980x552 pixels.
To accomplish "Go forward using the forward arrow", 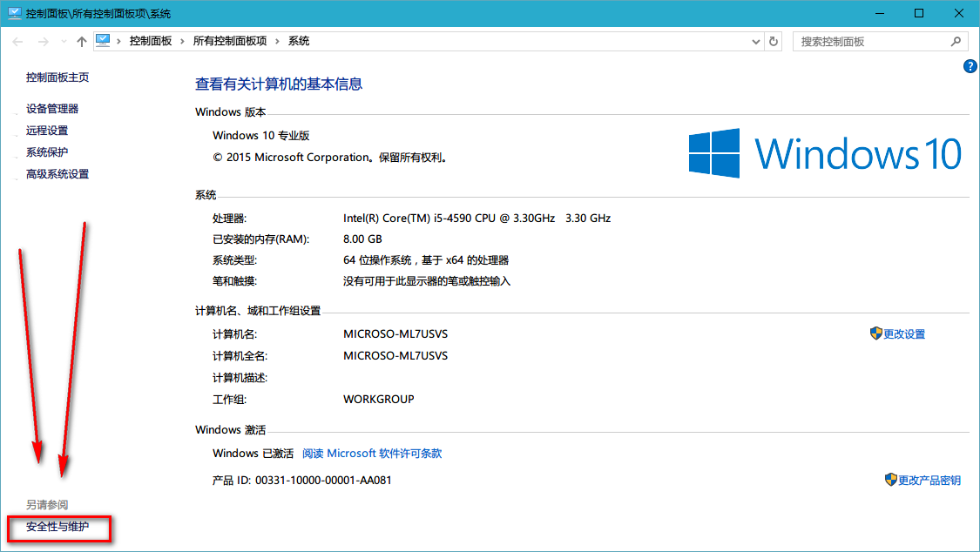I will [44, 42].
